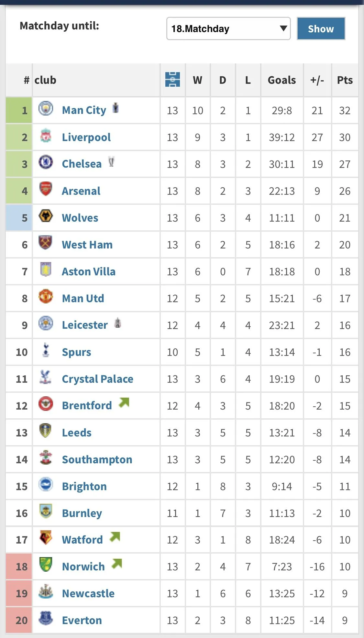
Task: Click the Spurs club crest
Action: [x=46, y=350]
